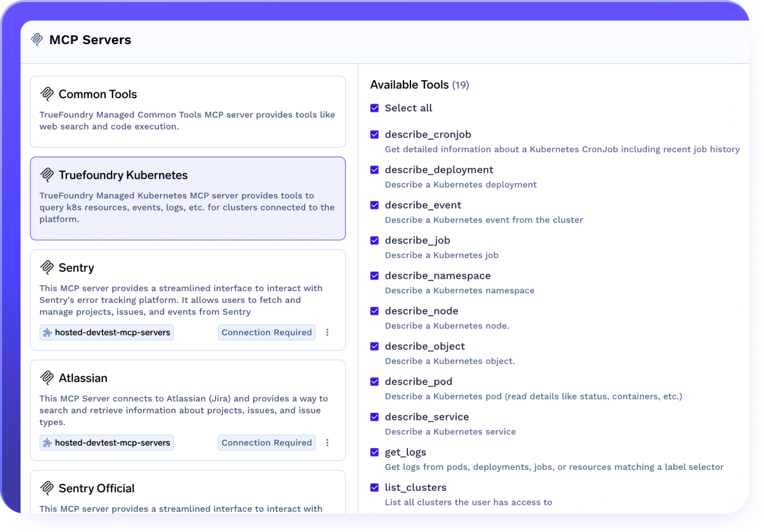Select the Sentry Official server card
The width and height of the screenshot is (764, 532).
[188, 492]
